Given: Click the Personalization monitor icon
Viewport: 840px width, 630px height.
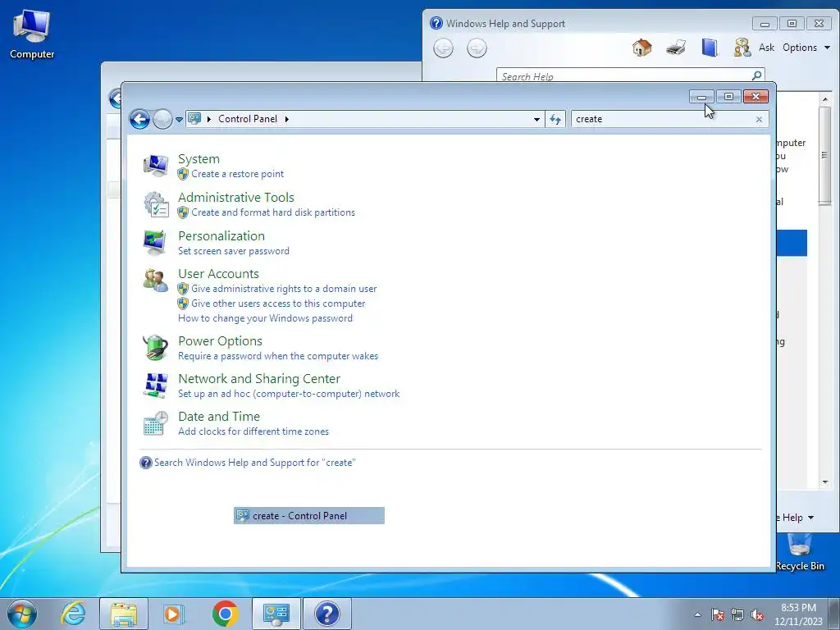Looking at the screenshot, I should [x=156, y=243].
